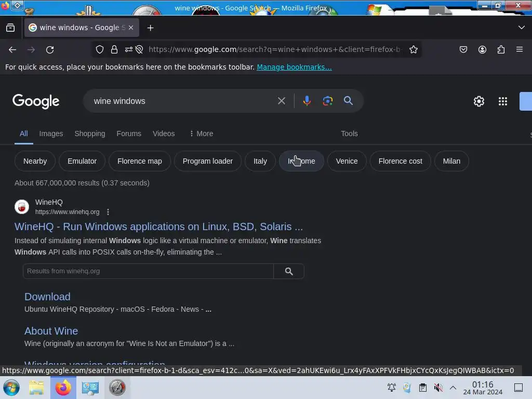Open the Firefox application menu
532x399 pixels.
point(520,49)
